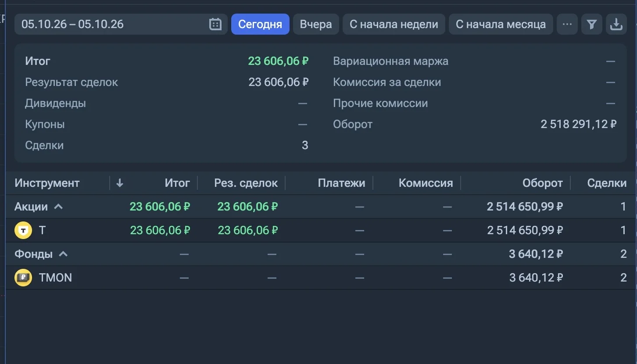This screenshot has width=637, height=364.
Task: Download the report via download icon
Action: (616, 24)
